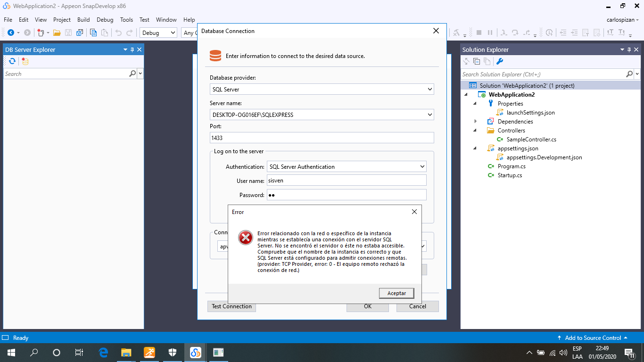Open the Edit menu

(x=24, y=20)
